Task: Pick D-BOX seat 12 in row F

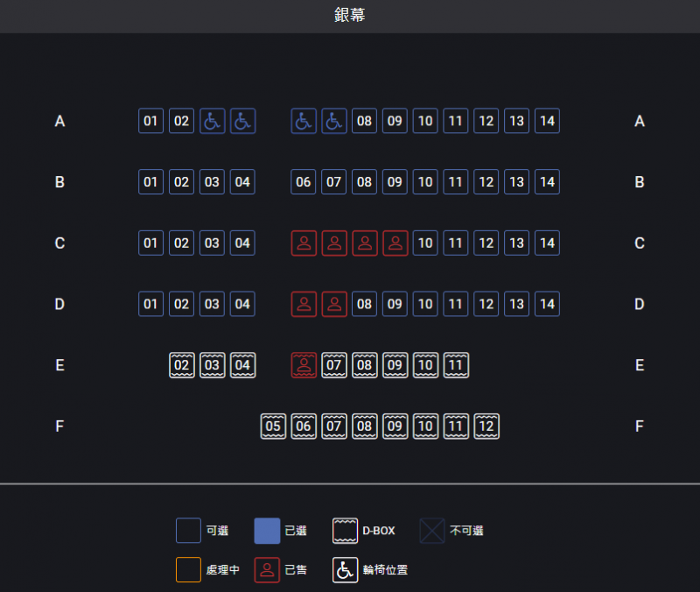Action: [486, 426]
